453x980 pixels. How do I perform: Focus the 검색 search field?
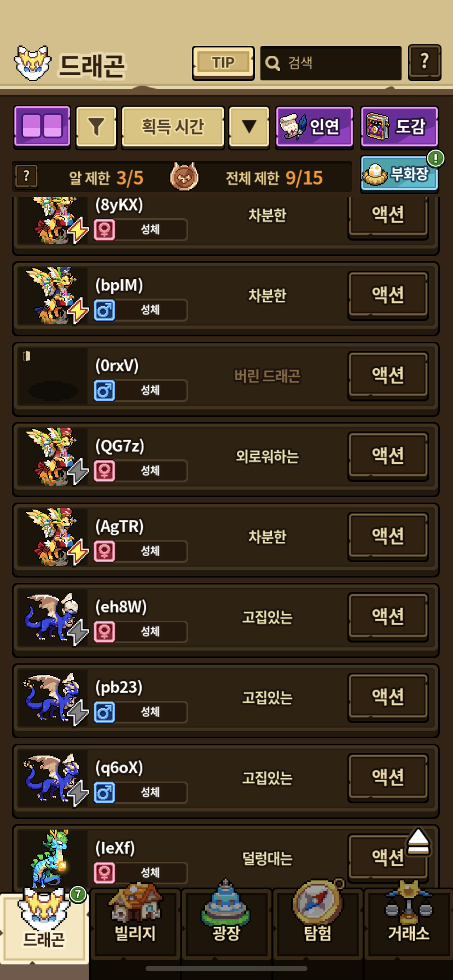click(330, 63)
